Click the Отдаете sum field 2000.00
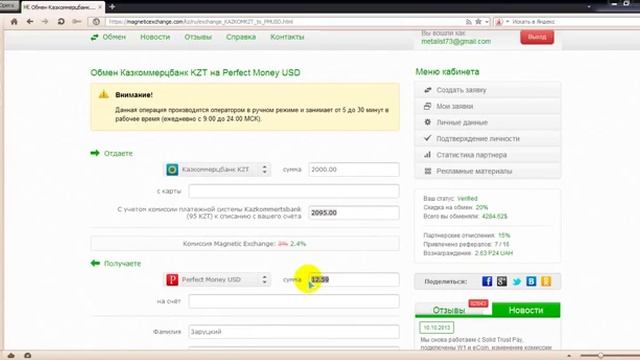The image size is (640, 360). [x=354, y=169]
